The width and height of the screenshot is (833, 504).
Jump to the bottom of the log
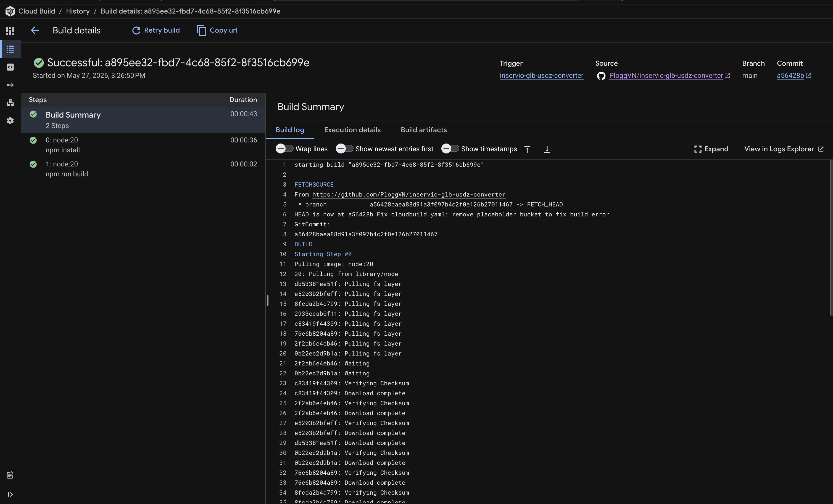(x=547, y=149)
